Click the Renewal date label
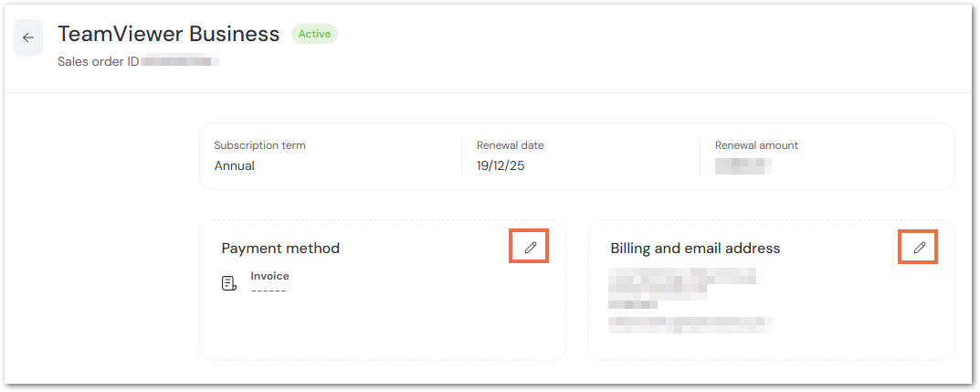Viewport: 980px width, 392px height. (x=510, y=145)
